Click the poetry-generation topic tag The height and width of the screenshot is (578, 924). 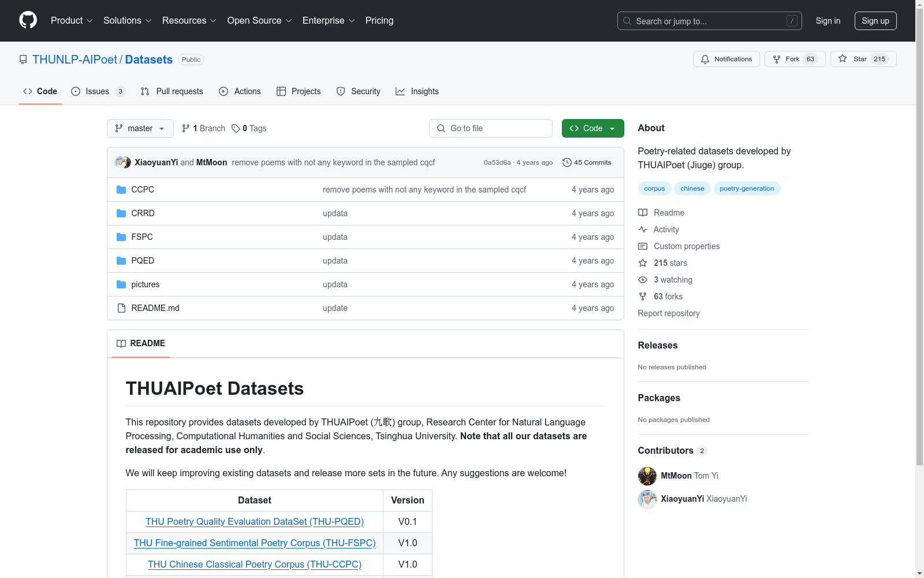pos(747,188)
